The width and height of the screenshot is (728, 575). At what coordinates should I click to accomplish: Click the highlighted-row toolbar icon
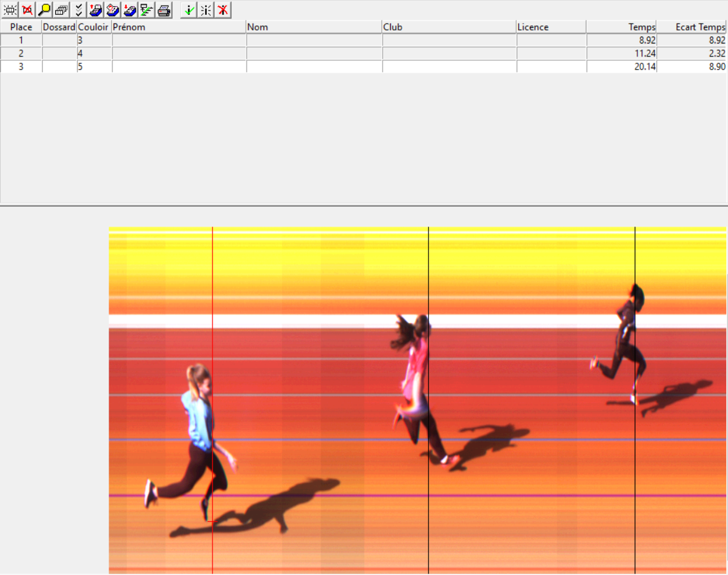tap(10, 10)
